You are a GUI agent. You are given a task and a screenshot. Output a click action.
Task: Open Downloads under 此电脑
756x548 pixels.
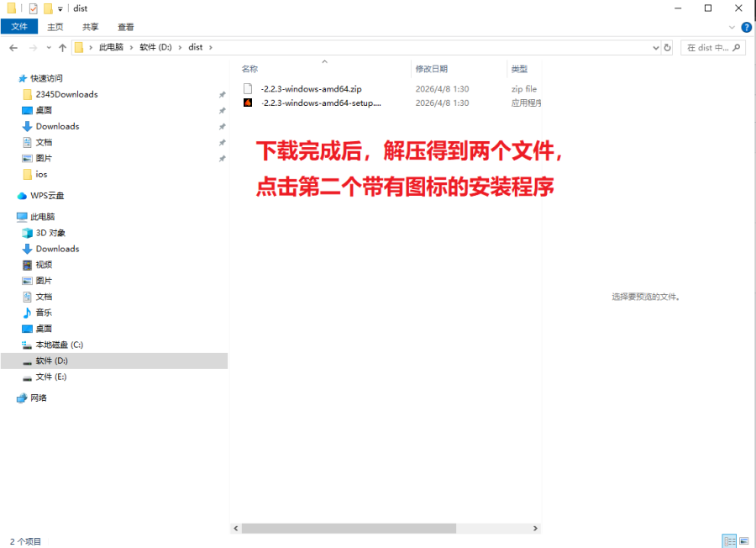[x=57, y=249]
